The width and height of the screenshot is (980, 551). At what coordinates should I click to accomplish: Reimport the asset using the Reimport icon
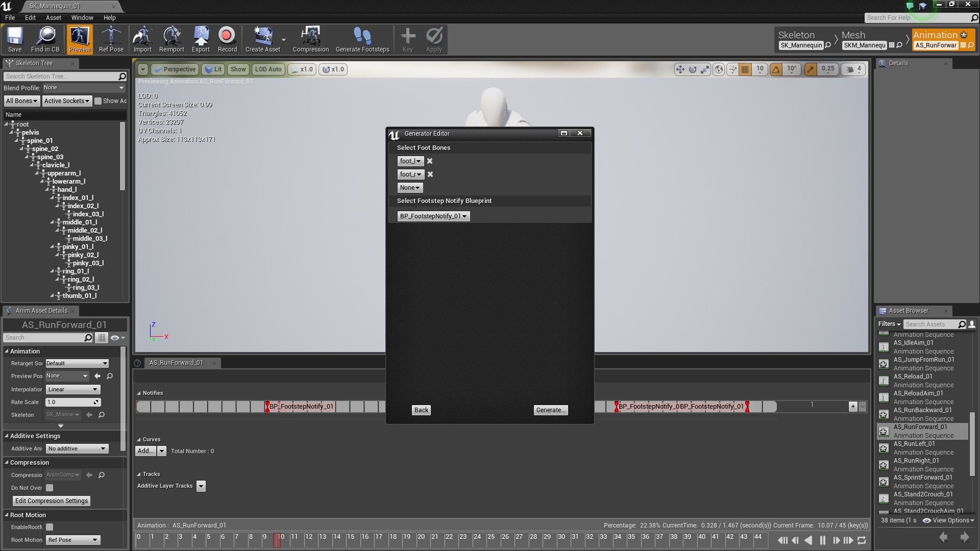(x=171, y=39)
